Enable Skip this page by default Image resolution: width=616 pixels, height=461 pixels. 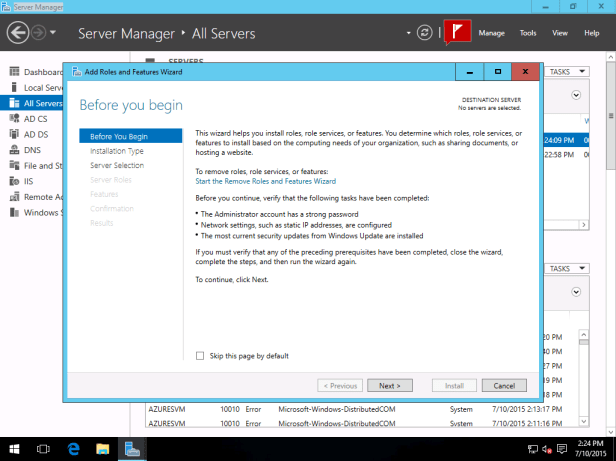click(200, 355)
